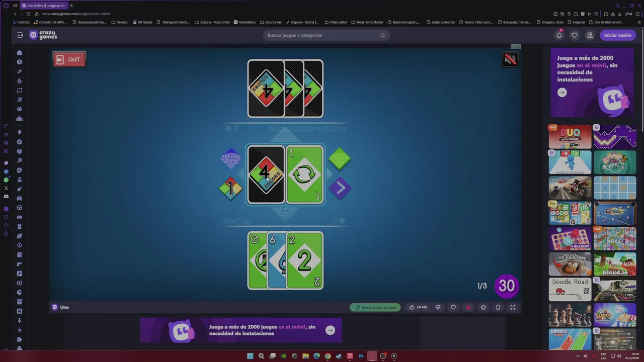Viewport: 644px width, 362px height.
Task: Open the 'kantai collection' bookmark
Action: [440, 22]
